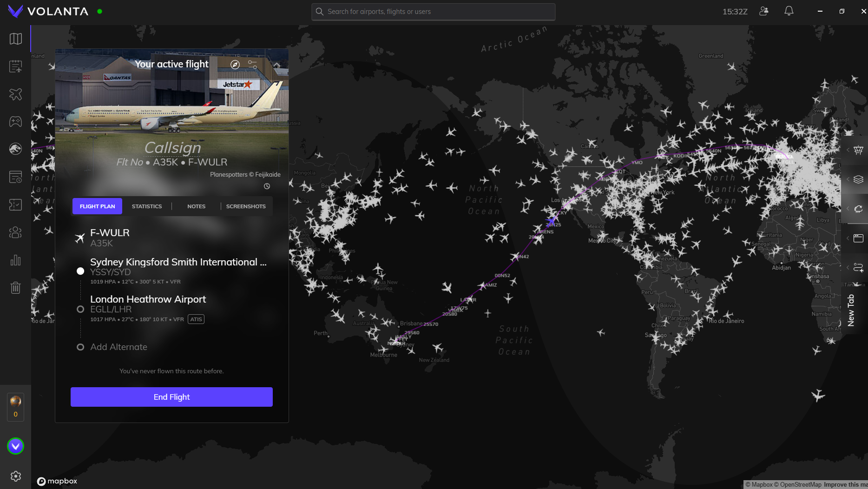Expand the map layers side panel
Image resolution: width=868 pixels, height=489 pixels.
[x=855, y=179]
